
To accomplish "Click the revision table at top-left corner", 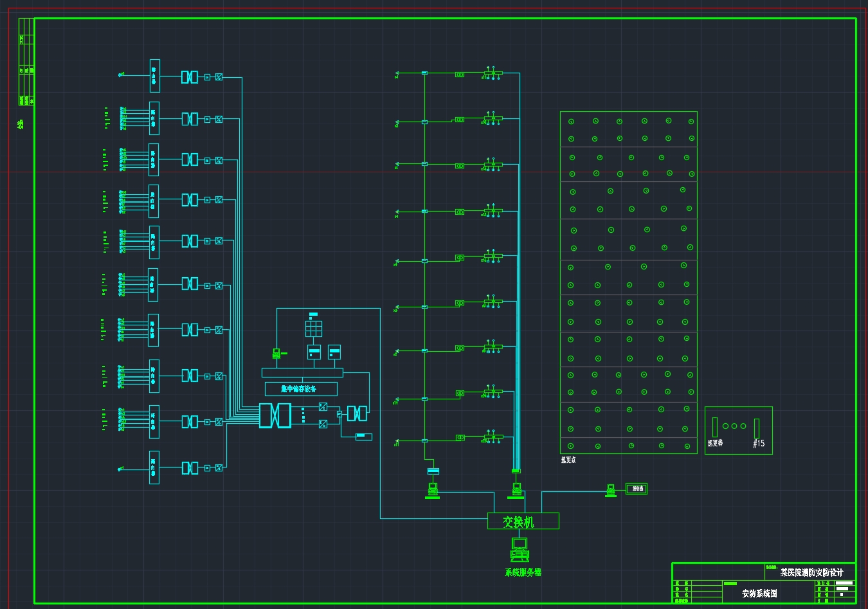I will [x=26, y=61].
